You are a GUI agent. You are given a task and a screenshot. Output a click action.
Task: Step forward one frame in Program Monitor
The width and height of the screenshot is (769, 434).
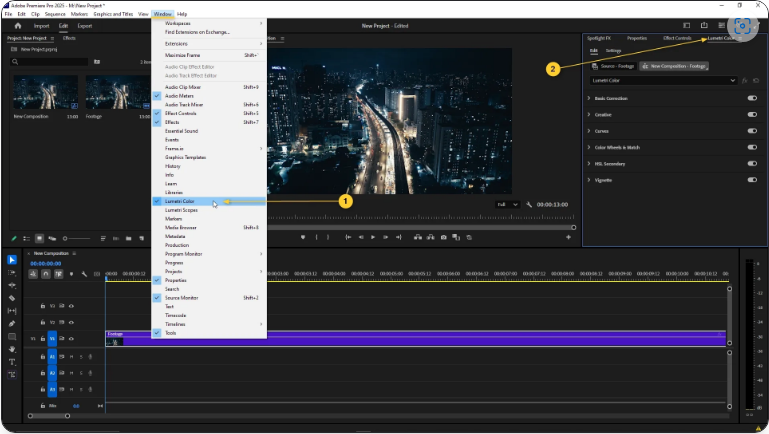(385, 237)
